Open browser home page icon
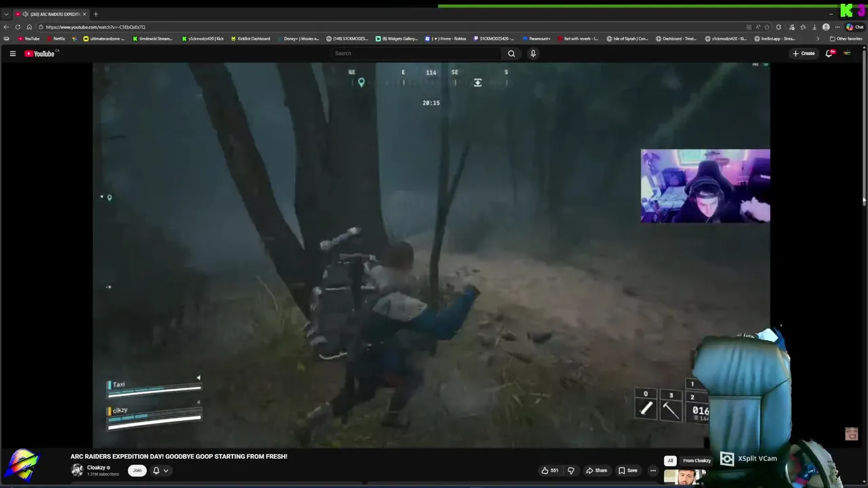868x488 pixels. point(29,27)
